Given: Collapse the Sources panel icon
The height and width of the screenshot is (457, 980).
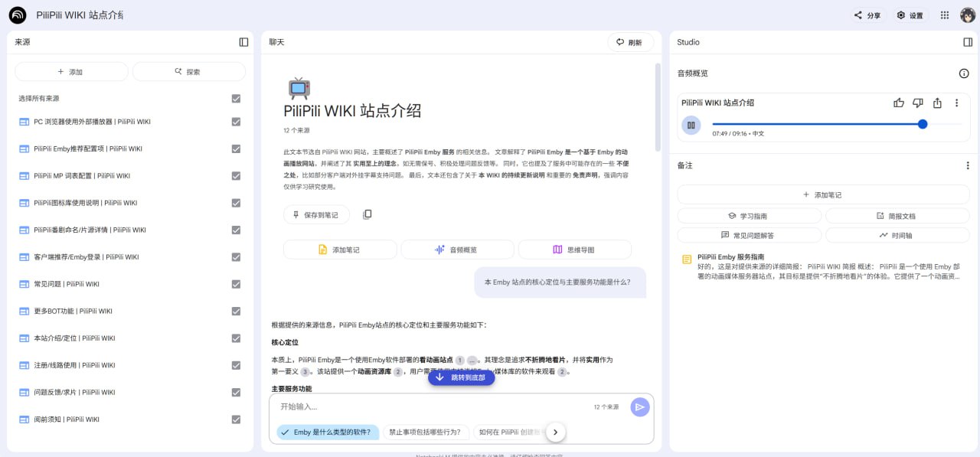Looking at the screenshot, I should [x=243, y=42].
